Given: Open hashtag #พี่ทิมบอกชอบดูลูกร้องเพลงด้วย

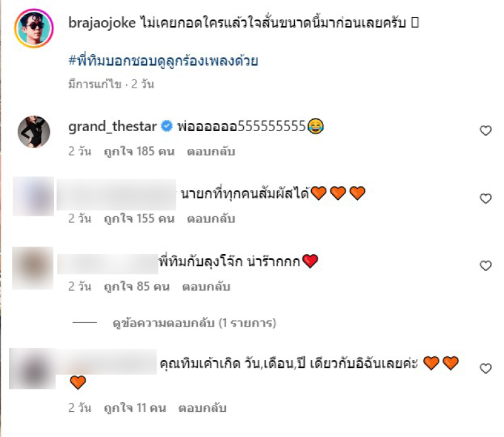Looking at the screenshot, I should pyautogui.click(x=163, y=61).
